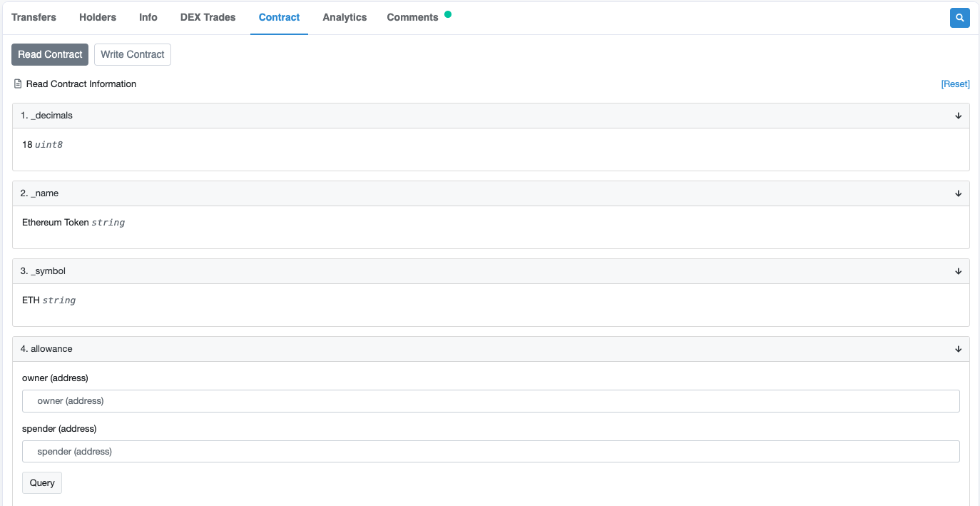Collapse the _name section arrow

point(958,193)
